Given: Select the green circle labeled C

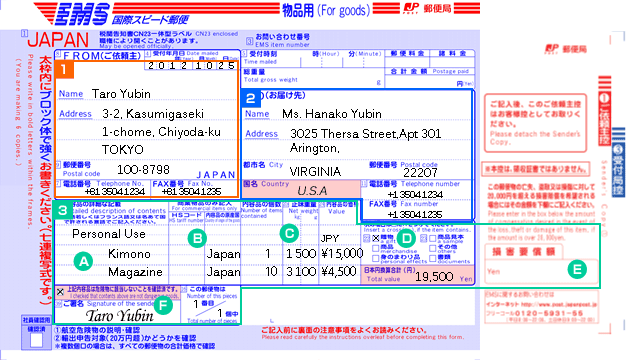Looking at the screenshot, I should [289, 233].
